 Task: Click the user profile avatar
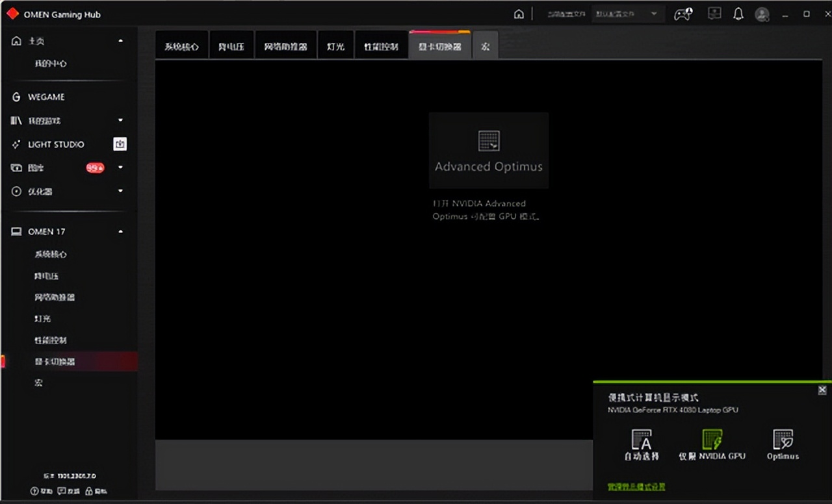click(x=762, y=14)
